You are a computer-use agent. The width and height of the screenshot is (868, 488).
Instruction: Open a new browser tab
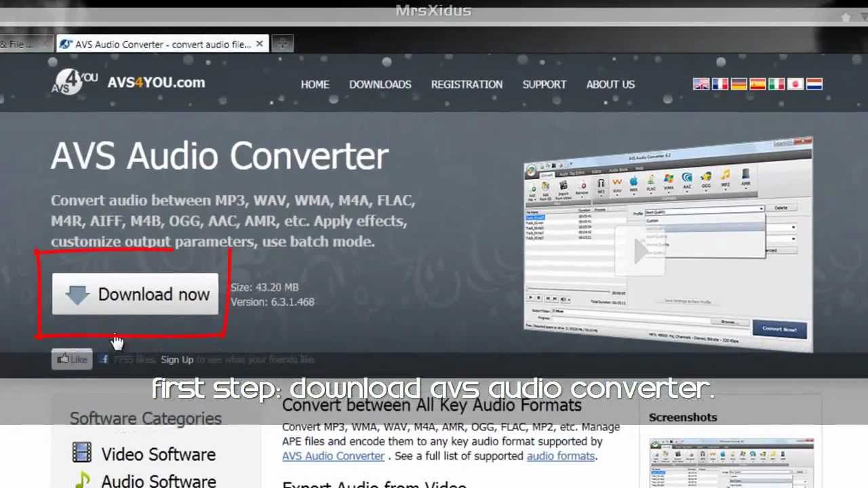[282, 44]
